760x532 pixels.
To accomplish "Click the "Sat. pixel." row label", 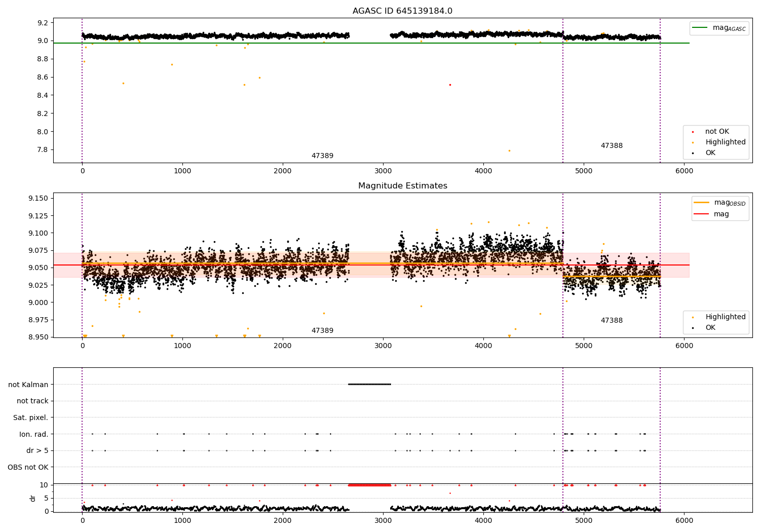I will (x=30, y=418).
